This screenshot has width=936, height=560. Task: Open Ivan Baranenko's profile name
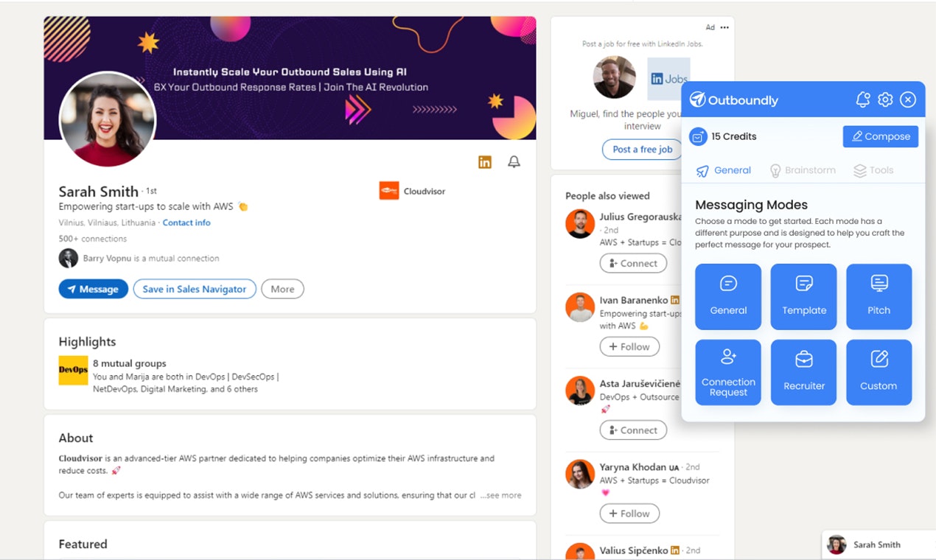(634, 300)
